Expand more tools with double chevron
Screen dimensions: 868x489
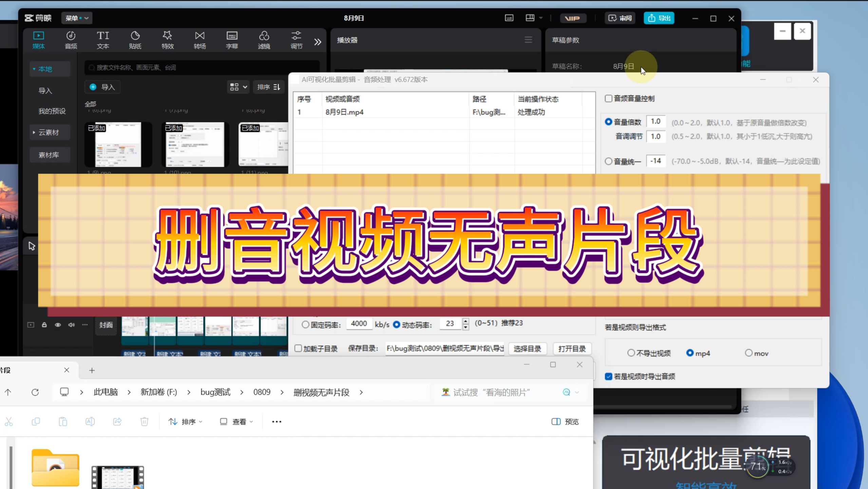click(318, 42)
